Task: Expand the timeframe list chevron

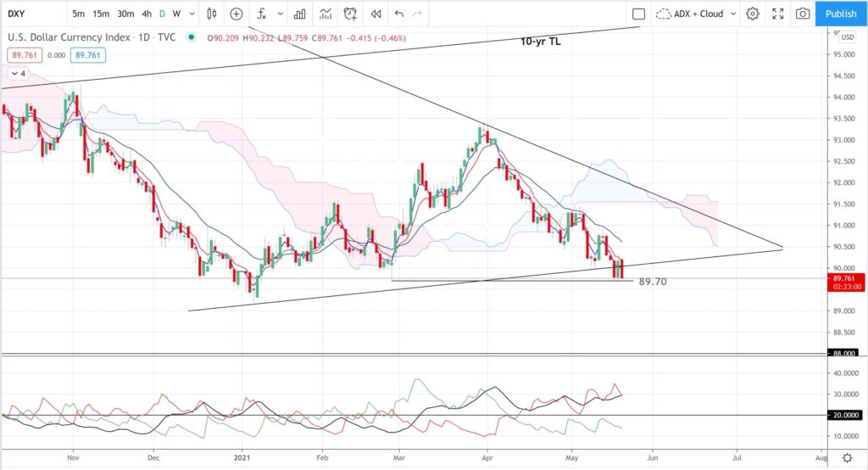Action: (x=192, y=14)
